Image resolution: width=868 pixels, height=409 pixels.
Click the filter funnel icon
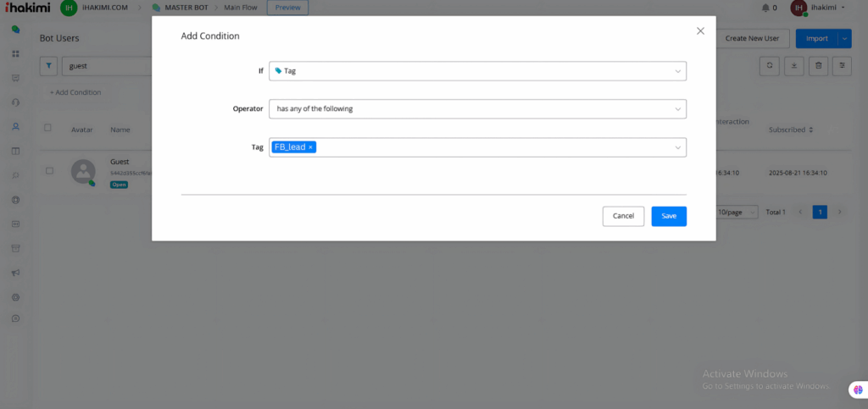(49, 65)
